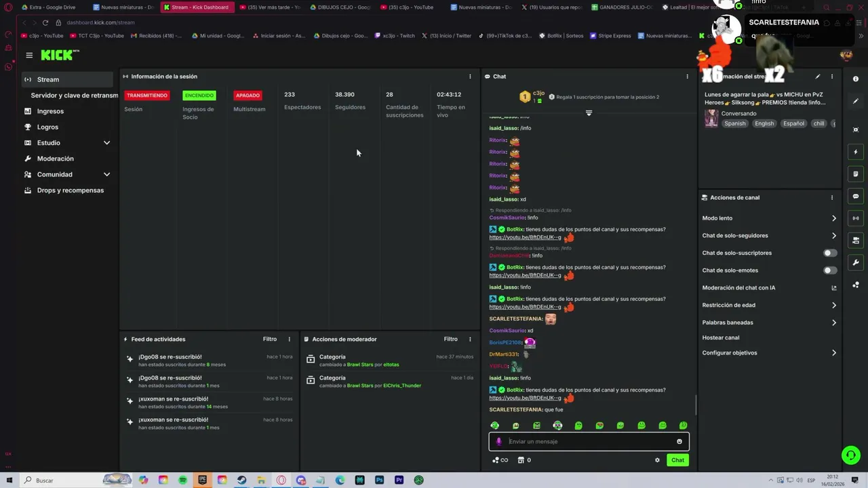This screenshot has height=488, width=868.
Task: Select Stream in the sidebar
Action: coord(66,79)
